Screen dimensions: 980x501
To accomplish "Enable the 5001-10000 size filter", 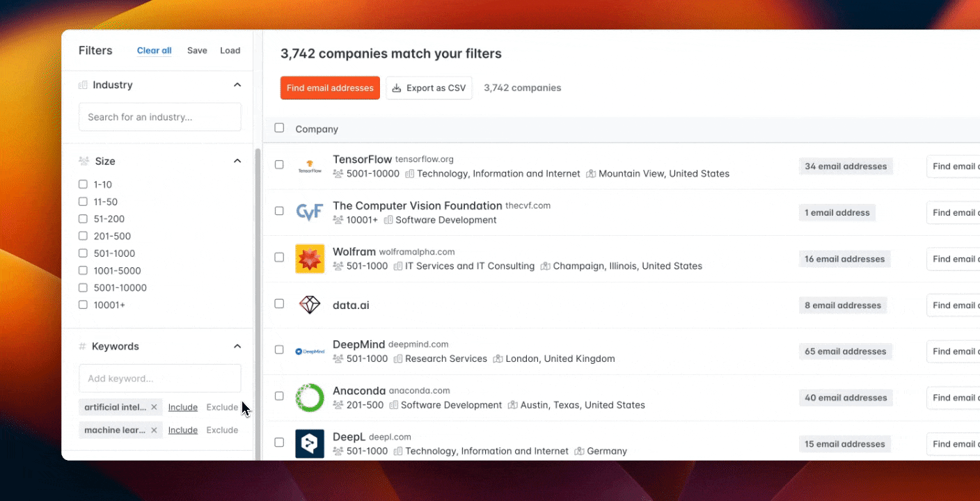I will pos(83,287).
